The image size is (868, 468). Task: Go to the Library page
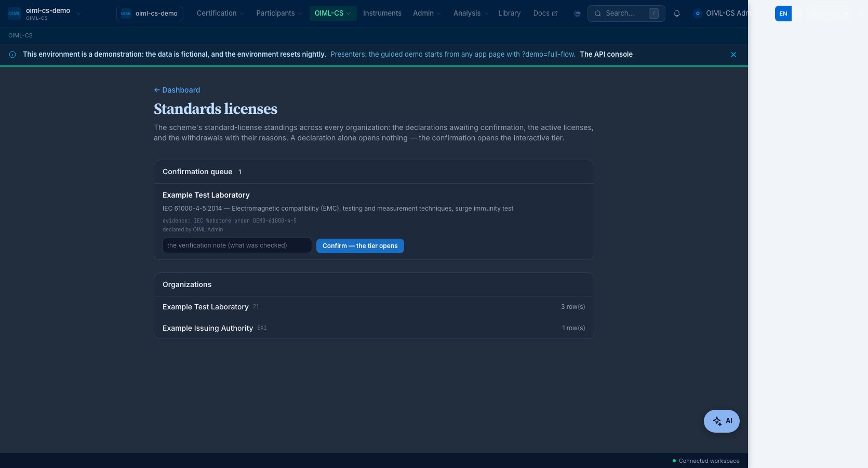click(509, 14)
